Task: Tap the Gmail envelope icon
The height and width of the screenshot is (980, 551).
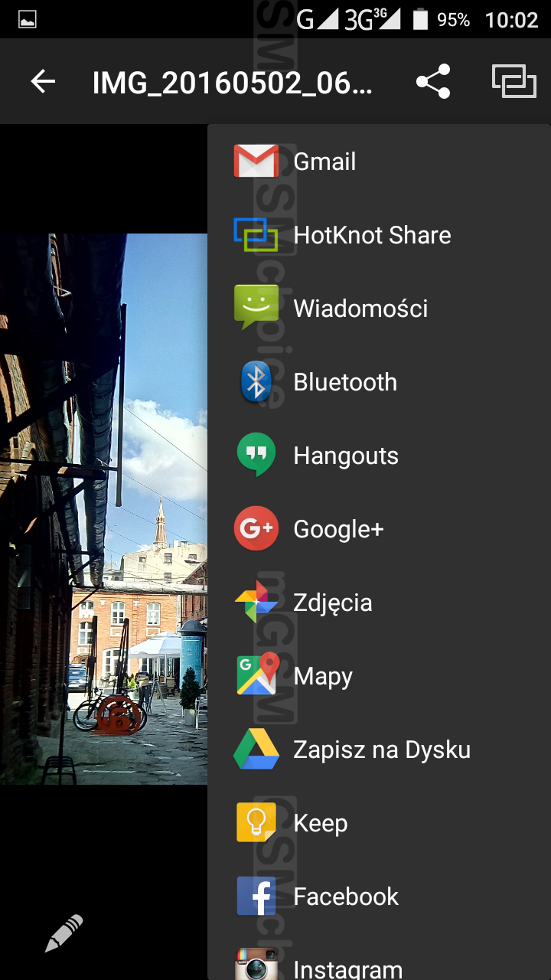Action: 256,162
